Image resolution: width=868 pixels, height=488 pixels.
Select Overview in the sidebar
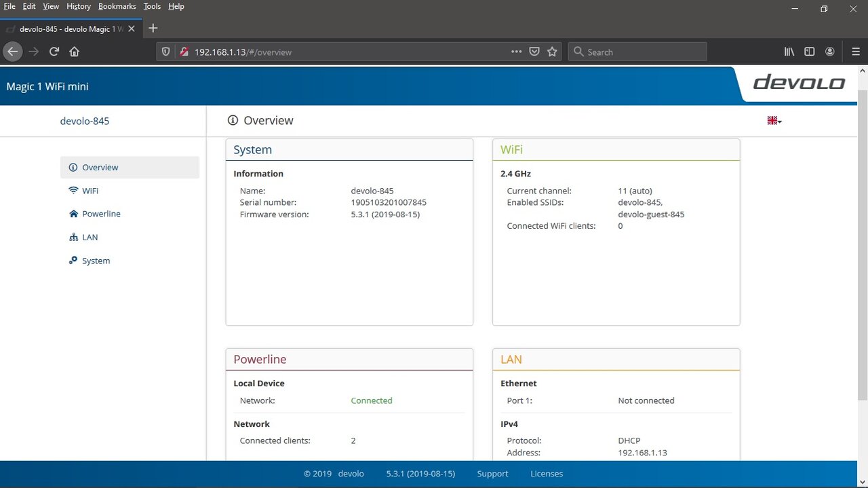tap(130, 168)
